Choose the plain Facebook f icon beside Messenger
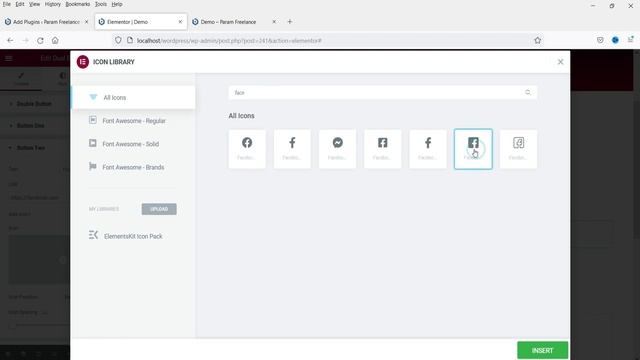 292,149
